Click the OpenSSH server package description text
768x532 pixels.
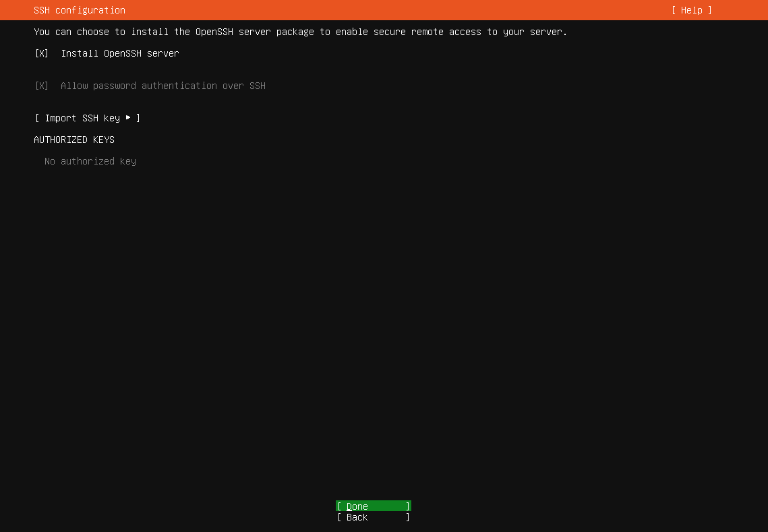(x=300, y=32)
